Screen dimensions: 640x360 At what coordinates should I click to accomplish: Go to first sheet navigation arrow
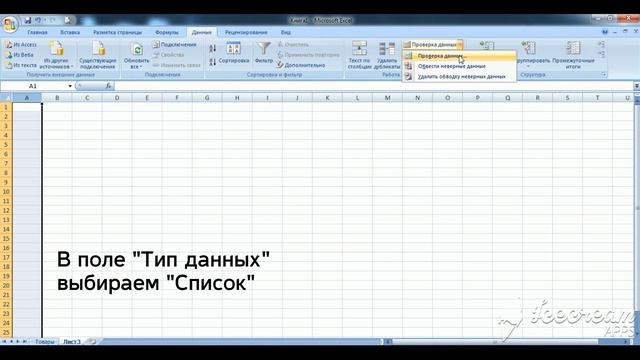click(x=4, y=341)
